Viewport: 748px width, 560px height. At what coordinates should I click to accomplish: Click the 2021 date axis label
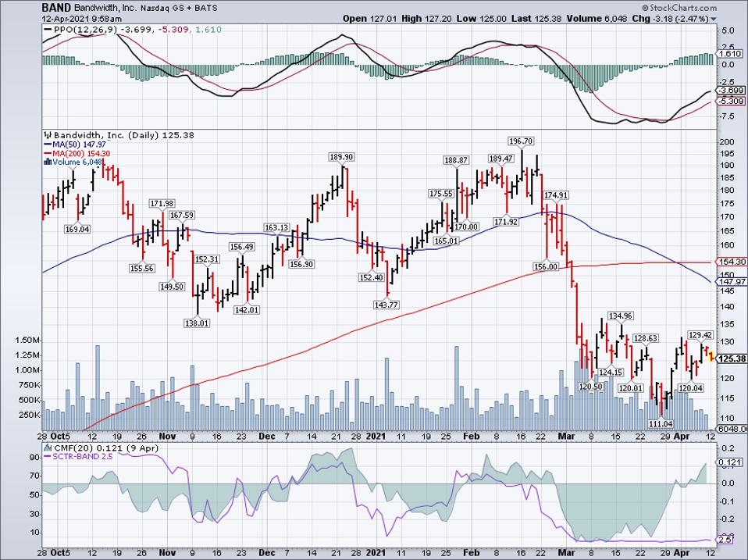[376, 436]
